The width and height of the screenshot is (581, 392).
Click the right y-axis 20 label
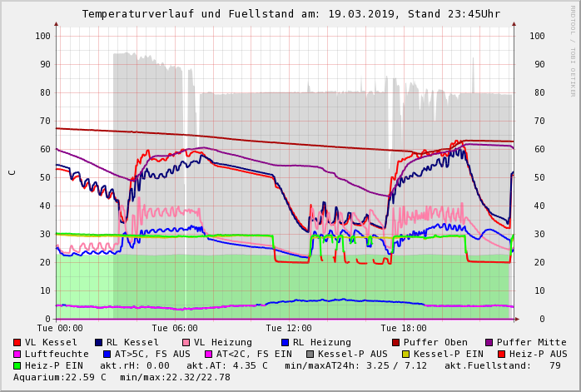point(539,262)
